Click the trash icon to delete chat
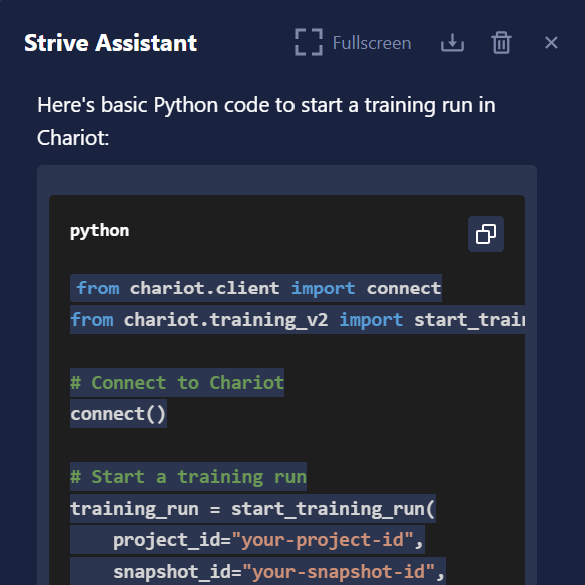Image resolution: width=585 pixels, height=585 pixels. pyautogui.click(x=501, y=43)
